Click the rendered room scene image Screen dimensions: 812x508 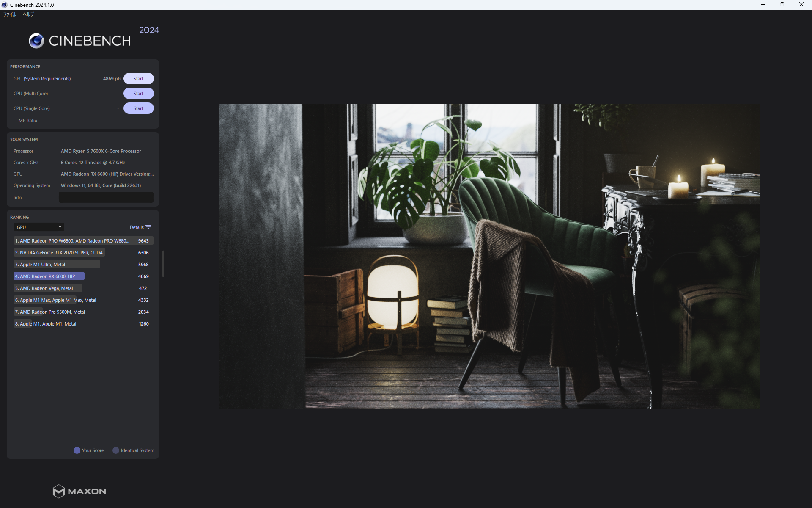tap(489, 256)
